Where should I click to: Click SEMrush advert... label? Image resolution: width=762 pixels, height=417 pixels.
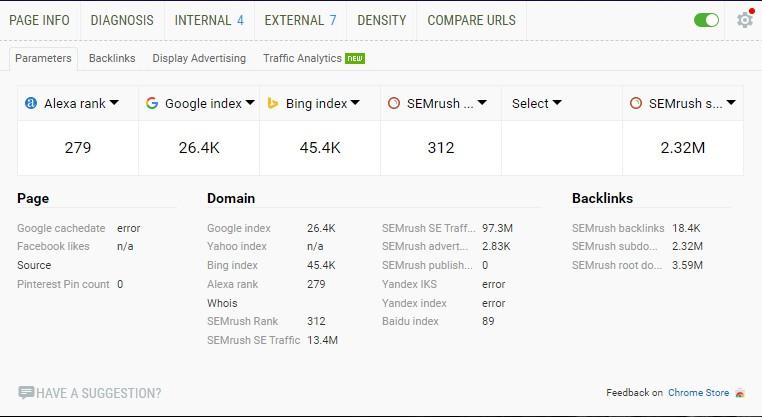pyautogui.click(x=425, y=246)
